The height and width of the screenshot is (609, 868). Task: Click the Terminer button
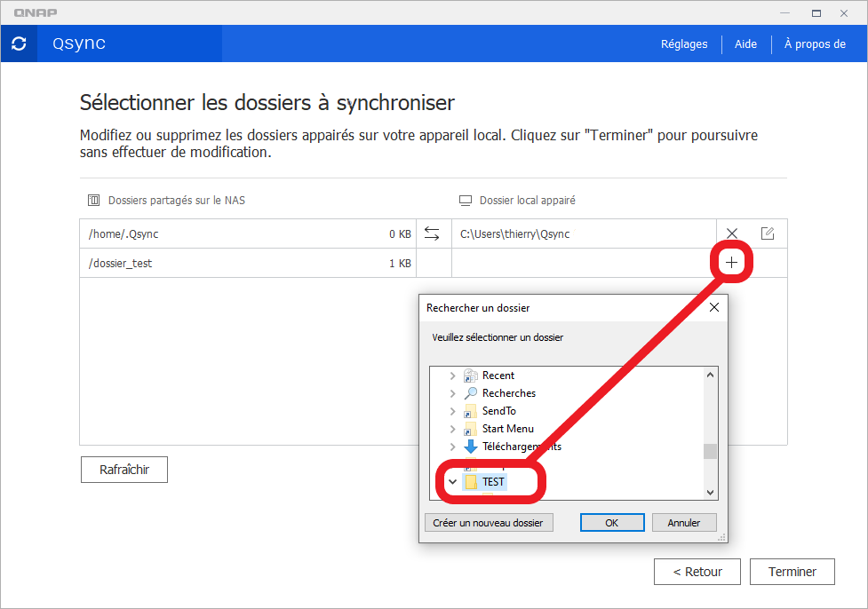tap(792, 572)
